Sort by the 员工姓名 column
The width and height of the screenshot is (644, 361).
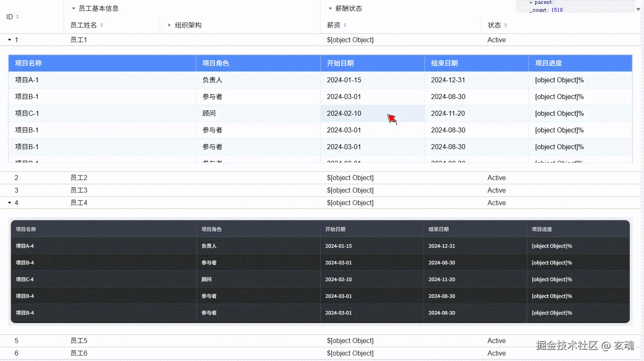point(101,25)
